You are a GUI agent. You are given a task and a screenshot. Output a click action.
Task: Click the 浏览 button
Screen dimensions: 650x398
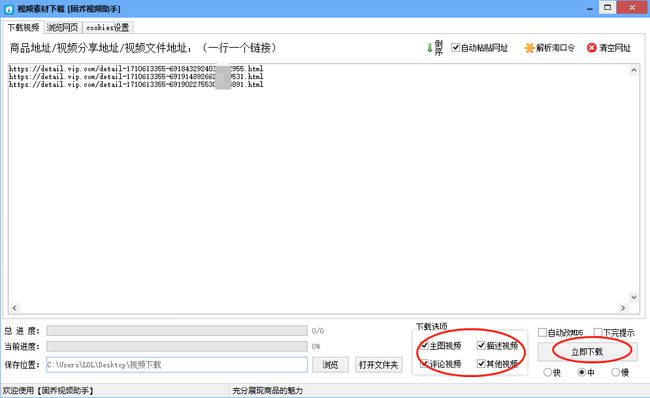pyautogui.click(x=330, y=365)
